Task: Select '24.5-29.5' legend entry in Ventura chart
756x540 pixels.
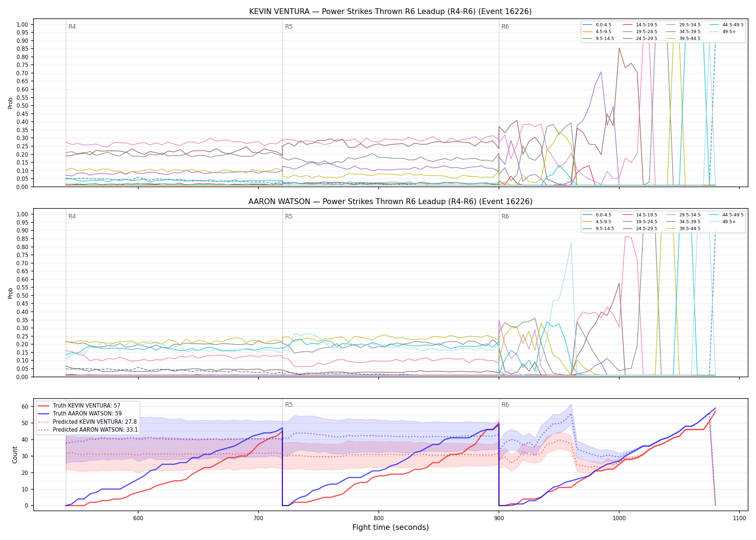Action: pos(640,39)
